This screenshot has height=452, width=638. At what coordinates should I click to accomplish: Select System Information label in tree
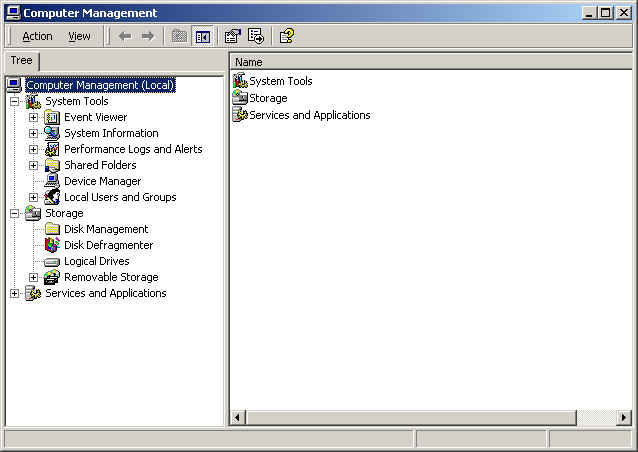111,133
